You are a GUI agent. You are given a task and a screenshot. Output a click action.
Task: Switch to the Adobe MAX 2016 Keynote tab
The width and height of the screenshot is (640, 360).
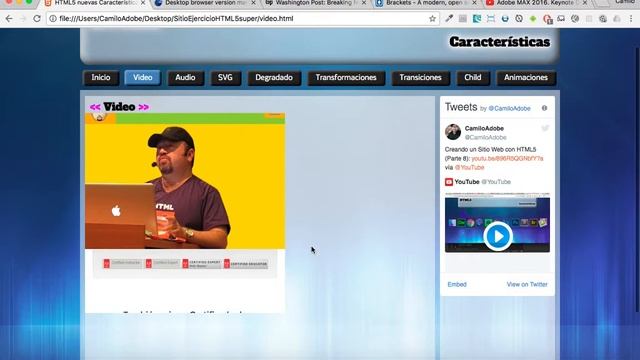(535, 3)
